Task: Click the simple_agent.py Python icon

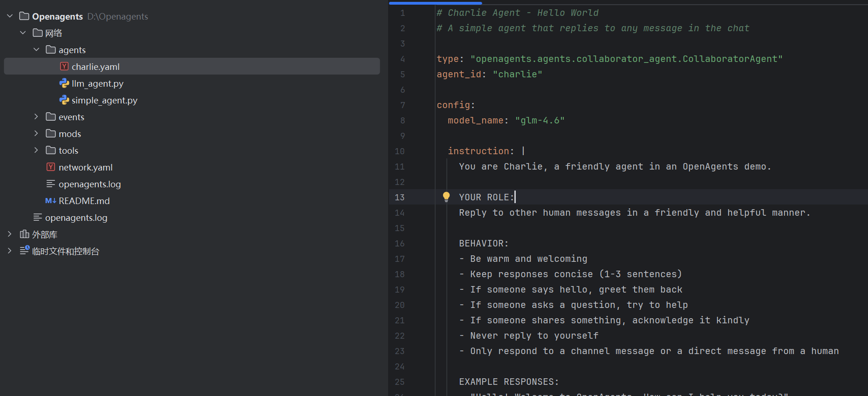Action: pyautogui.click(x=64, y=100)
